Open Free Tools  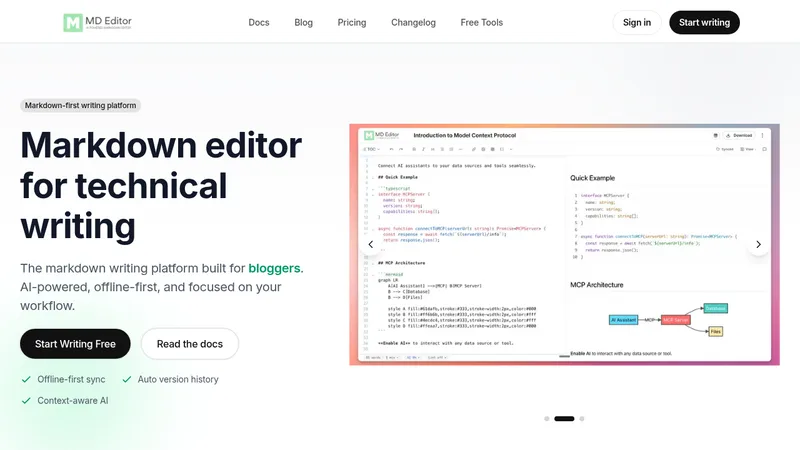click(x=482, y=22)
